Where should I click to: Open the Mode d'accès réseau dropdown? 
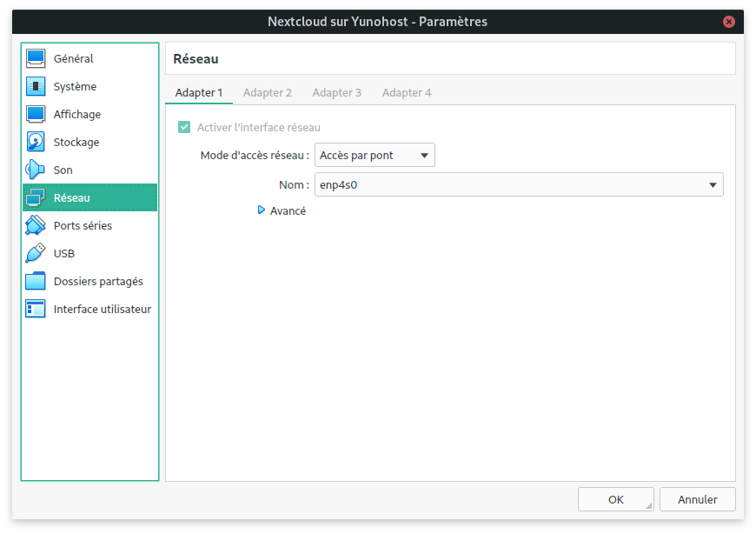click(375, 156)
